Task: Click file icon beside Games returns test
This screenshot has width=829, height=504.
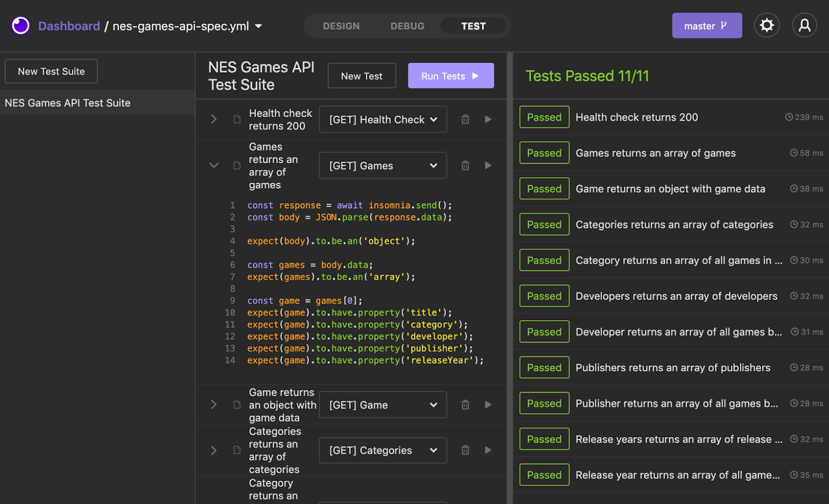Action: (237, 165)
